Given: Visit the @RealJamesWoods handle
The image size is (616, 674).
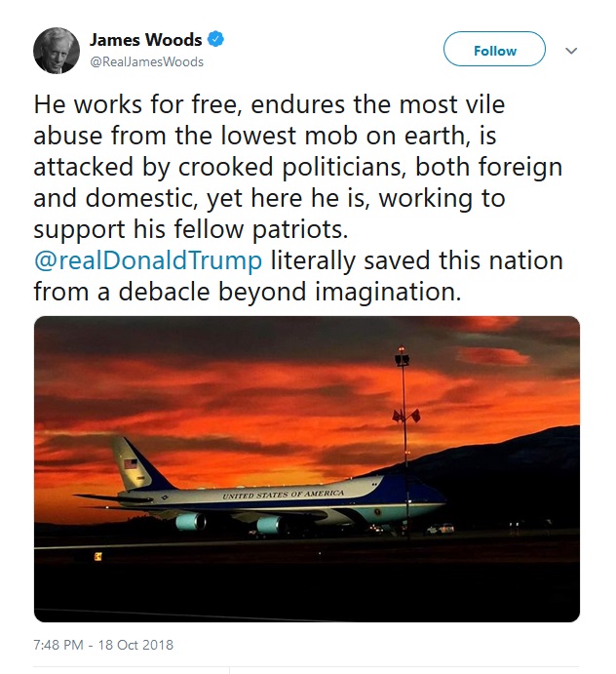Looking at the screenshot, I should point(146,61).
